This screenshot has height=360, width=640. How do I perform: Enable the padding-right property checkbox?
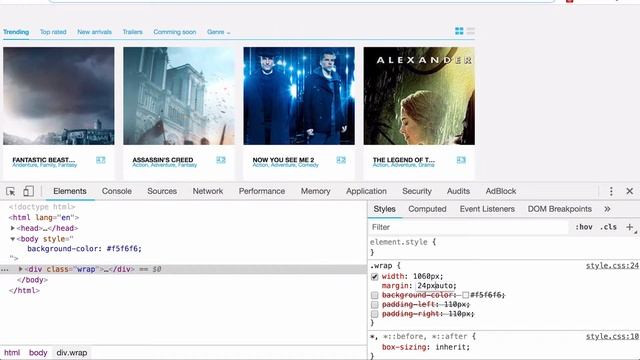pos(374,314)
